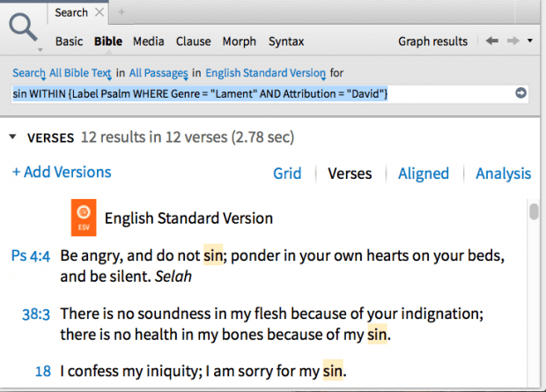Go back with left arrow icon
Image resolution: width=546 pixels, height=392 pixels.
tap(492, 41)
